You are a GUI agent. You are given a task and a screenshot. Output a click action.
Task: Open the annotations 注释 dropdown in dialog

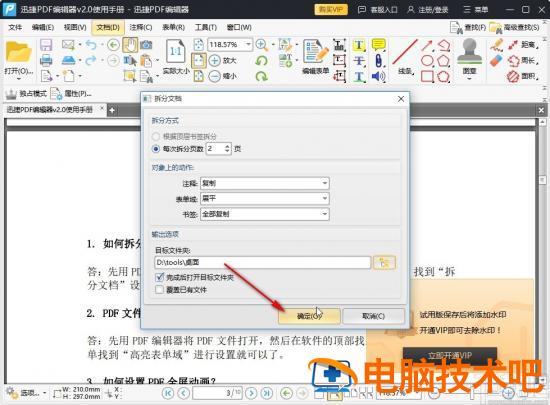click(x=264, y=183)
